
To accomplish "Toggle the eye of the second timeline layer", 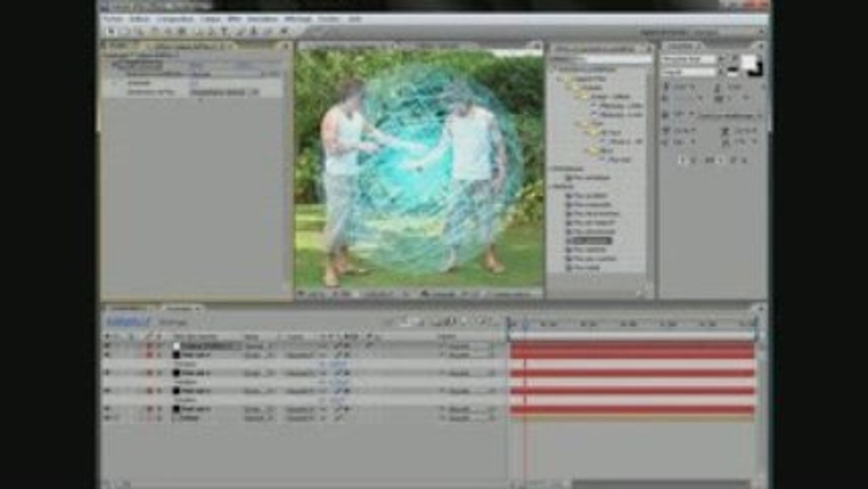I will click(x=107, y=355).
